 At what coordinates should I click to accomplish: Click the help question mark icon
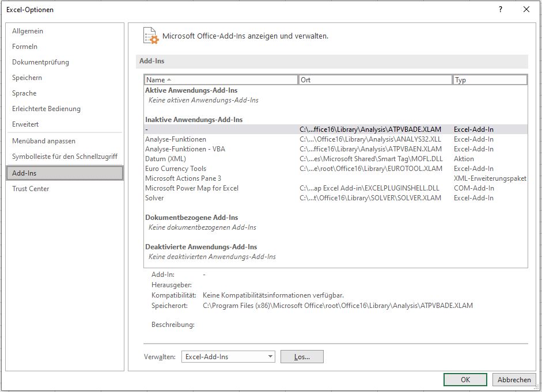click(501, 9)
